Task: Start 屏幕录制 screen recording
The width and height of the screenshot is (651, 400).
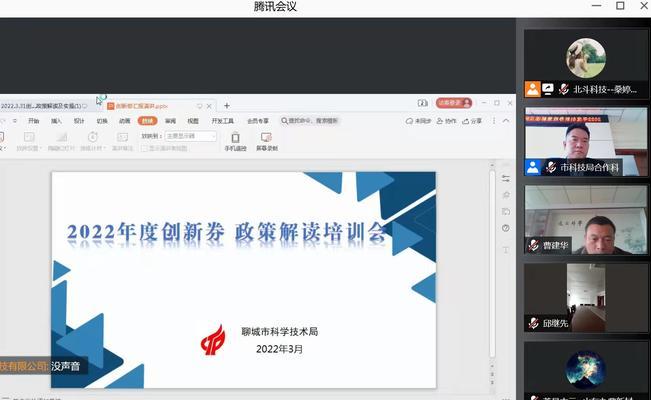Action: pos(267,141)
